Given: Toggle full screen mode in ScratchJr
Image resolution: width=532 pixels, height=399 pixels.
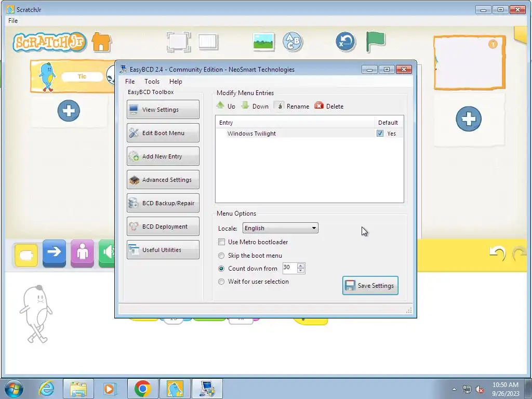Looking at the screenshot, I should (x=179, y=42).
